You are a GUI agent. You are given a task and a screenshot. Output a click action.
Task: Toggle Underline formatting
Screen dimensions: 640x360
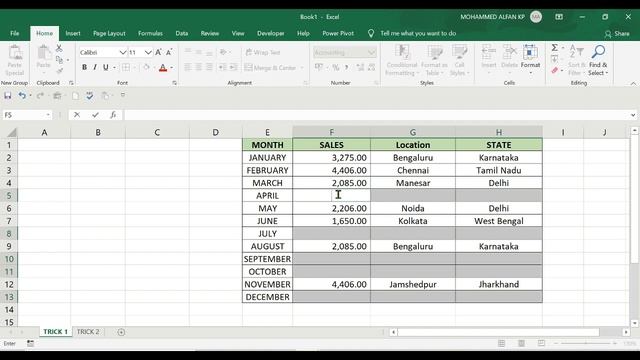[106, 67]
